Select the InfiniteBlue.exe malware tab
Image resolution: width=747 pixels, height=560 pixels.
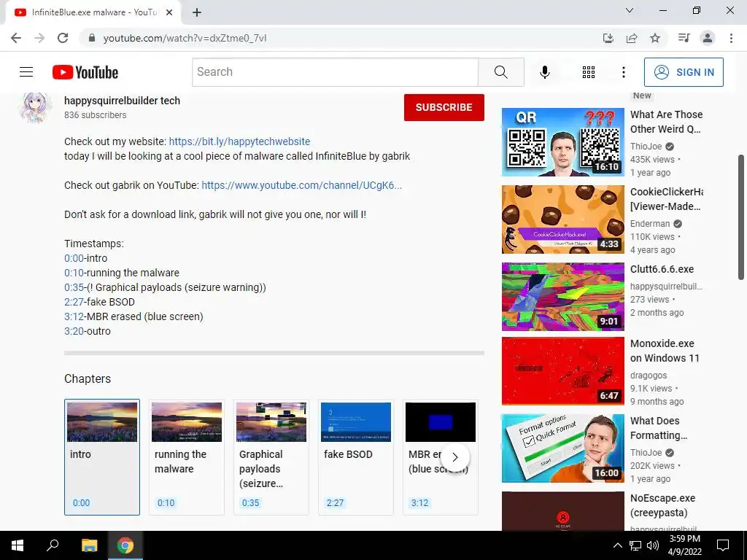93,12
